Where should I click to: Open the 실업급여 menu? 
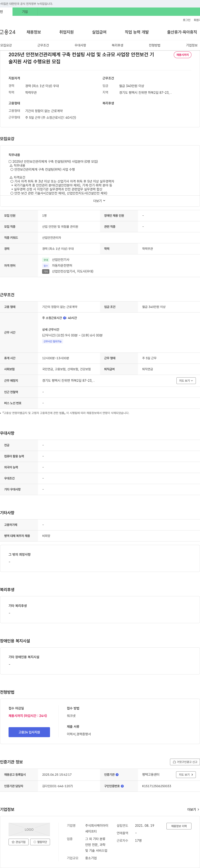(99, 32)
